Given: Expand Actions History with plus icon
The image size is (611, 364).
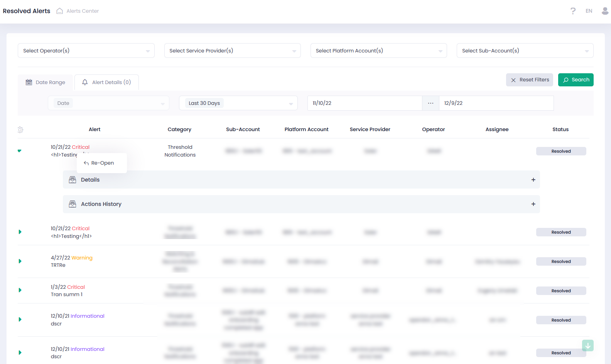Looking at the screenshot, I should (x=533, y=204).
